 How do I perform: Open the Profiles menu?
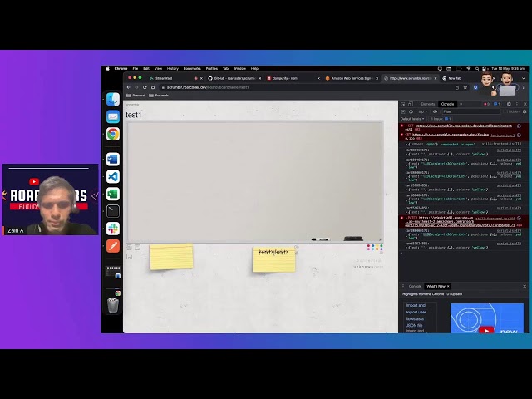point(212,69)
